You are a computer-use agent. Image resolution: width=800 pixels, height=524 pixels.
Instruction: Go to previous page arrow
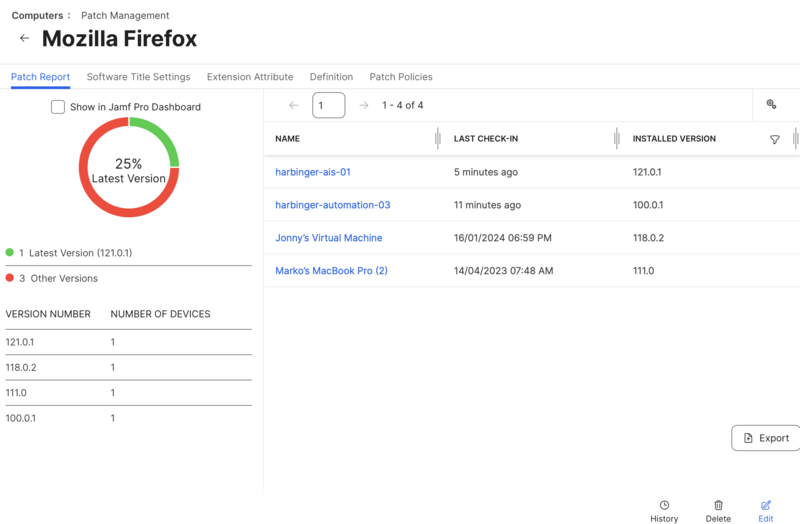[x=293, y=105]
